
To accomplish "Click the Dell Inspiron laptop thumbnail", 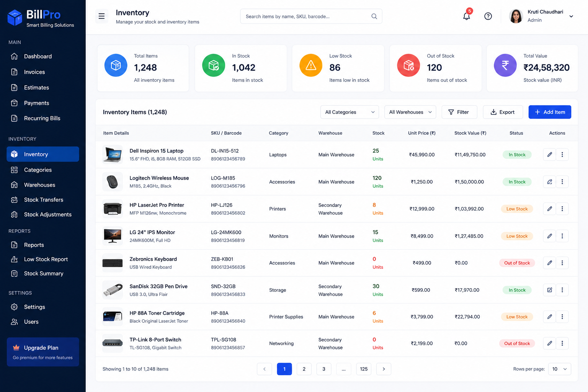I will click(x=113, y=155).
